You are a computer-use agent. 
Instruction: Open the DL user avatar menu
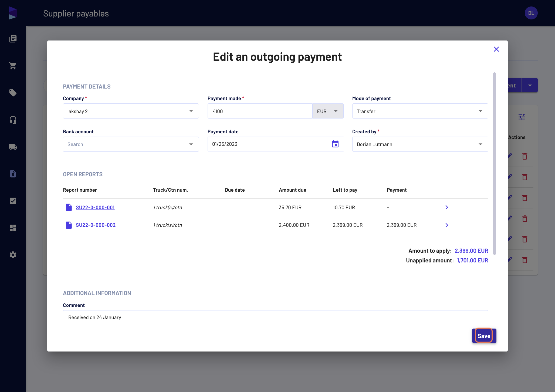click(x=531, y=13)
